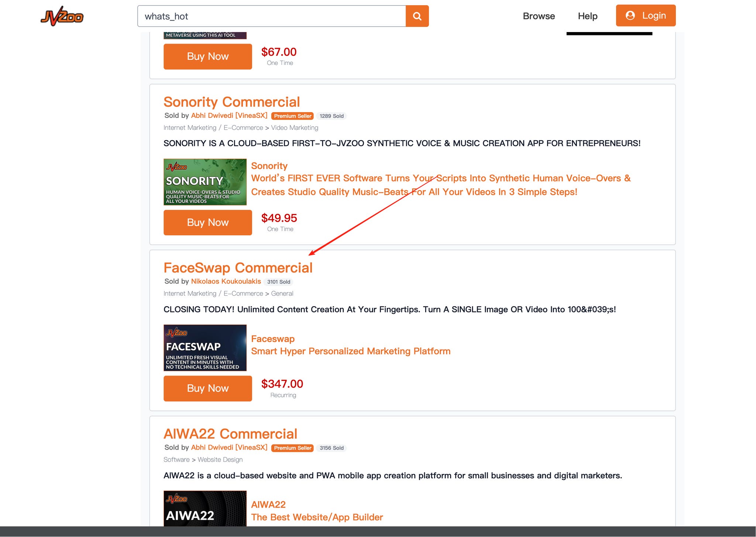View seller Nikolaos Koukoulakis profile

coord(226,281)
